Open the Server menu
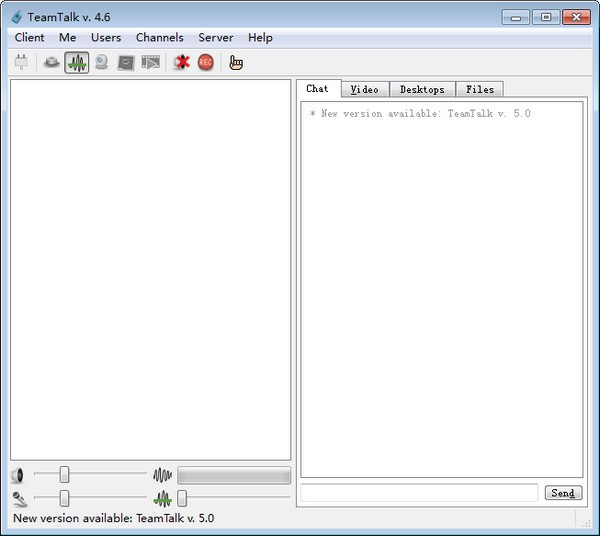Screen dimensions: 600x536 [216, 37]
